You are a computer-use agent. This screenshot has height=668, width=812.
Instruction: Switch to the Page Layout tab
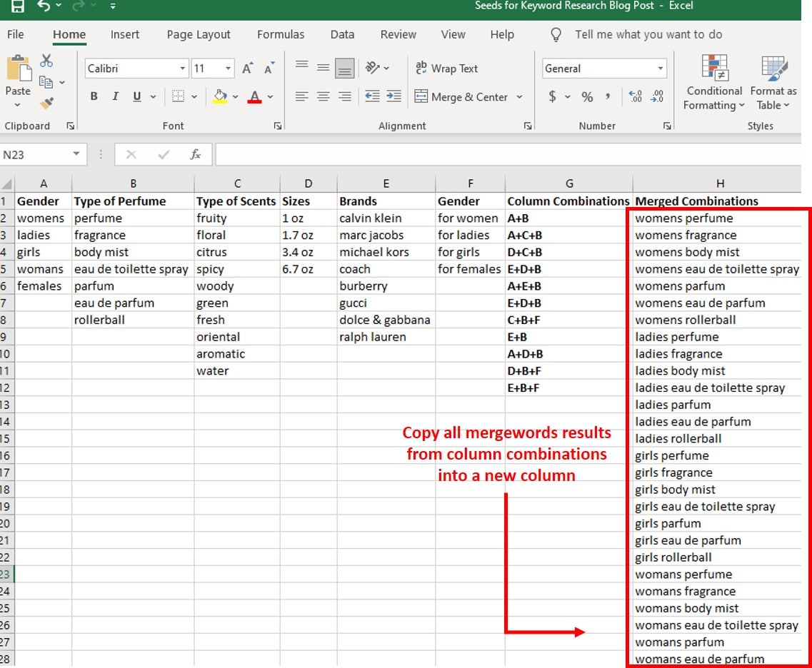[x=199, y=35]
